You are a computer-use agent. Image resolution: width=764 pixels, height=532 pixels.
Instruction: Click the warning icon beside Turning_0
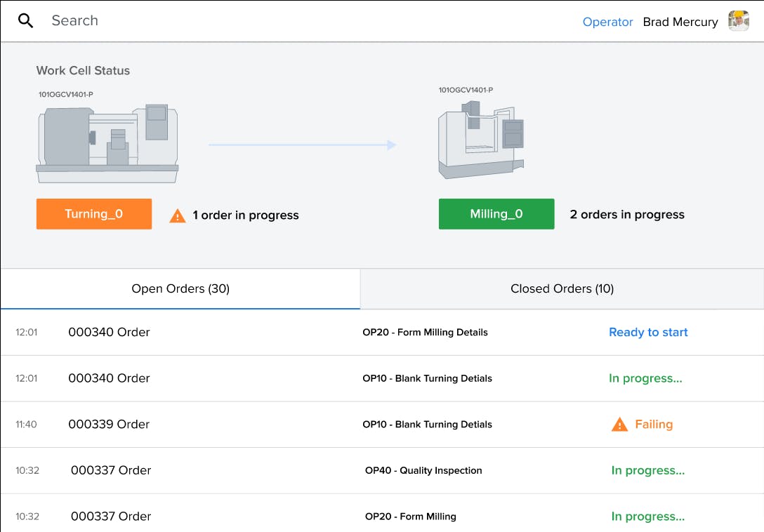(178, 215)
